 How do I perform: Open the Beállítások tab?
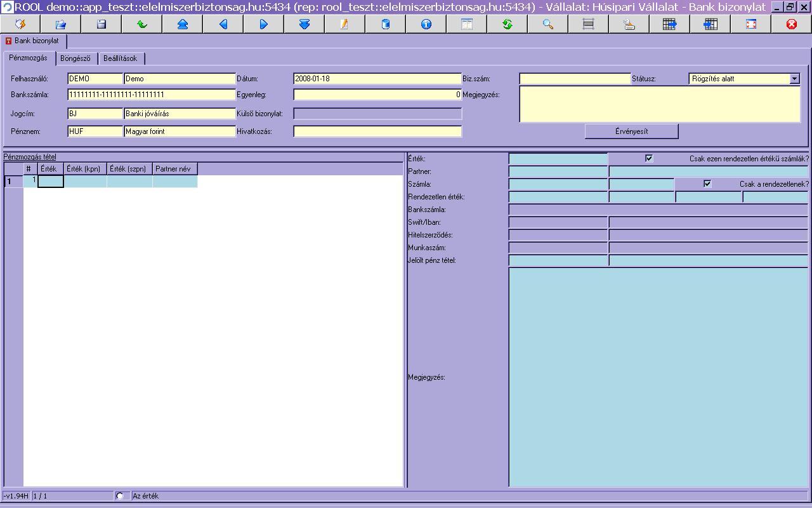coord(121,58)
